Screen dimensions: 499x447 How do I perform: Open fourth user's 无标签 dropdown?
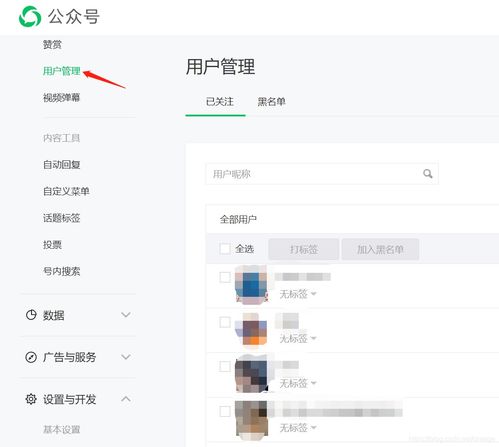coord(298,428)
